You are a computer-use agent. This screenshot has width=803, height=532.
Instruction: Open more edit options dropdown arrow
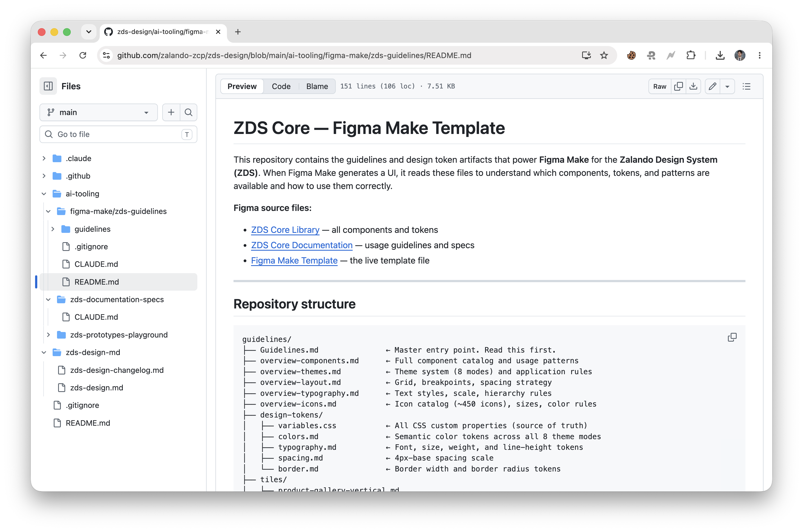pos(727,86)
